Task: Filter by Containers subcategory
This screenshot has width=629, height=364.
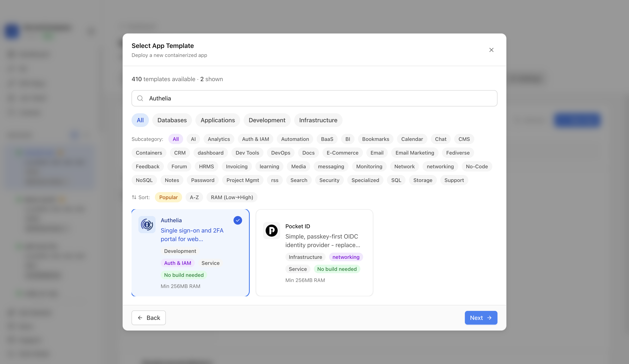Action: 149,153
